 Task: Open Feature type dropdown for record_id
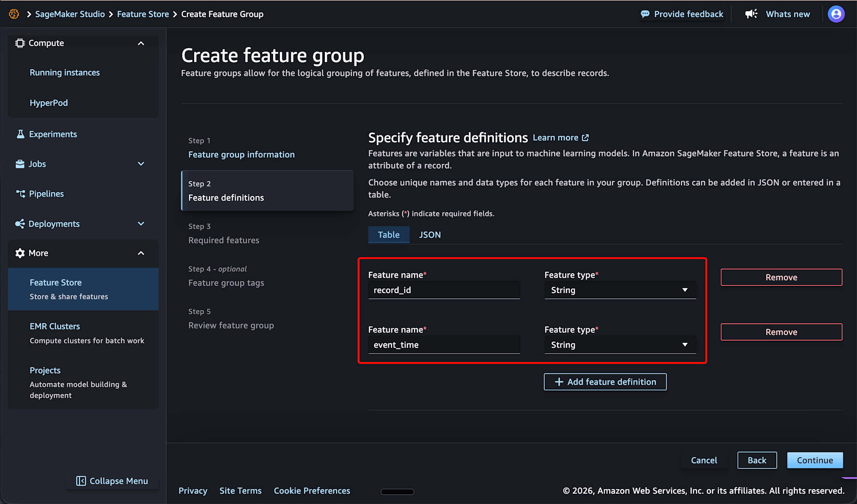[x=620, y=290]
